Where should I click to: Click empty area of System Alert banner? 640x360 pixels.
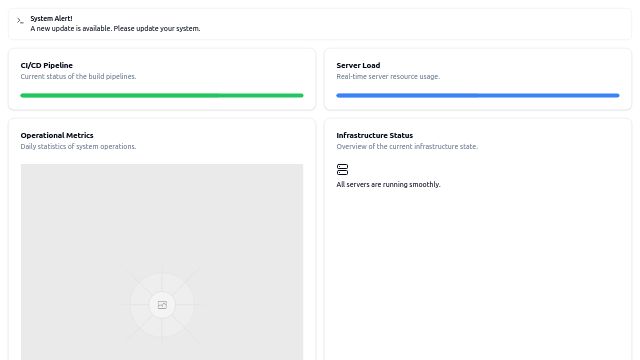click(416, 24)
